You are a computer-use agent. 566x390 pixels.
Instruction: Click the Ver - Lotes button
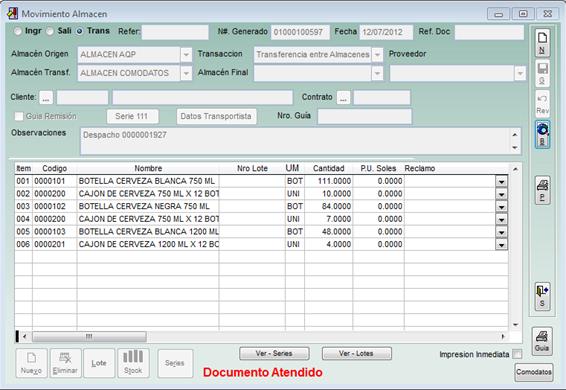[x=356, y=354]
